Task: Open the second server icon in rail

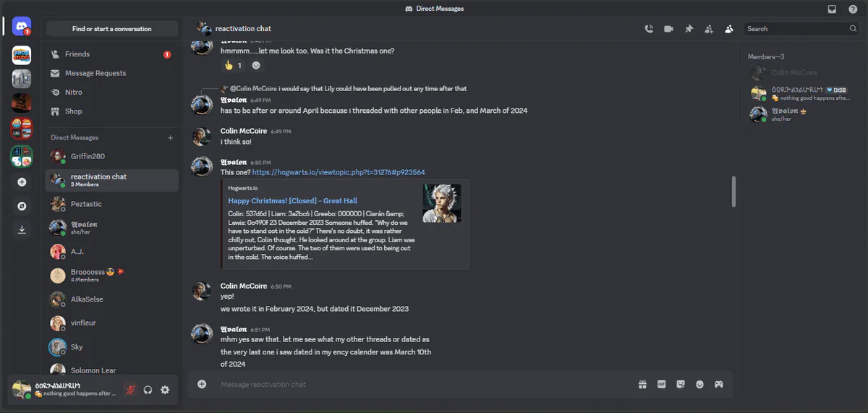Action: point(22,80)
